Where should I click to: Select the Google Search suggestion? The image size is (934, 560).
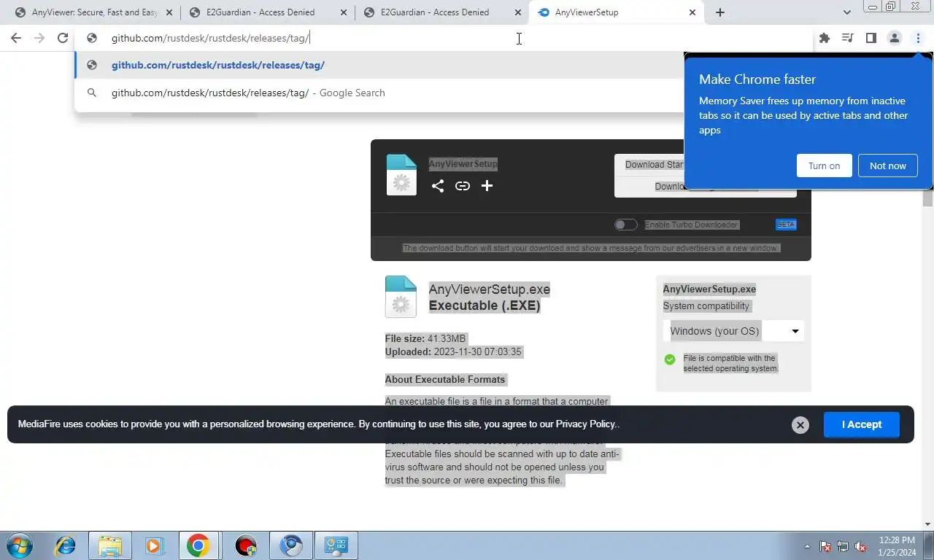click(x=379, y=93)
